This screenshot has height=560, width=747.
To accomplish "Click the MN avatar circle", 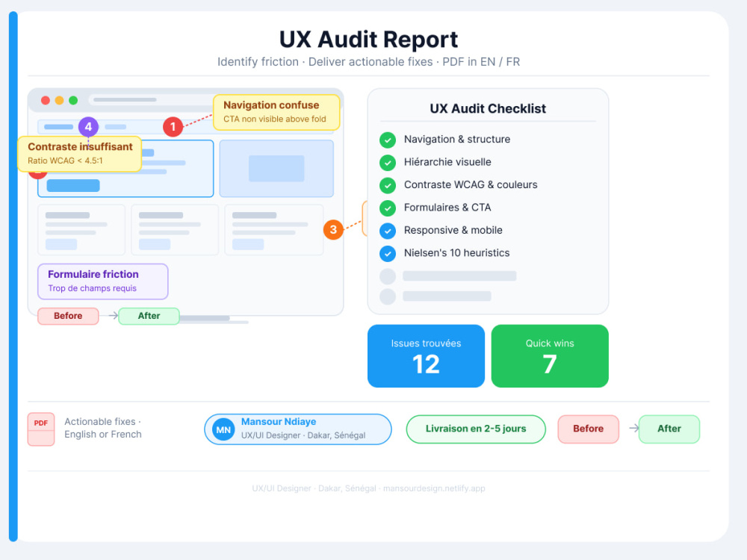I will tap(223, 429).
